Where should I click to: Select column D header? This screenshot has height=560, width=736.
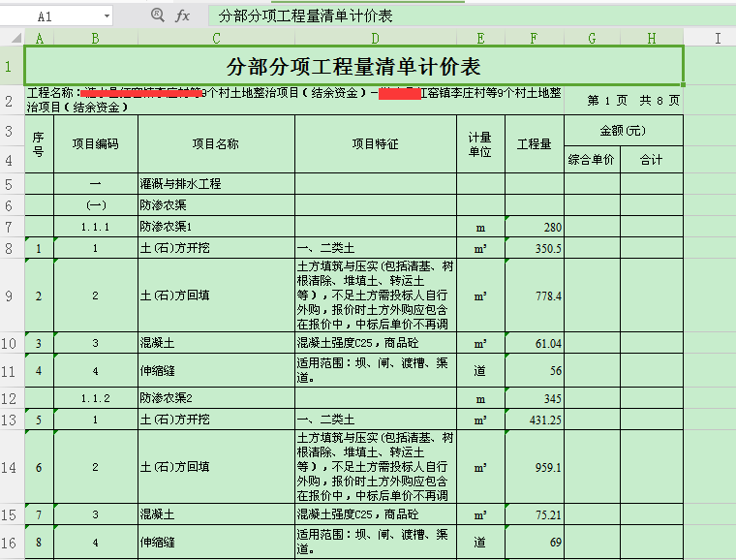[376, 39]
